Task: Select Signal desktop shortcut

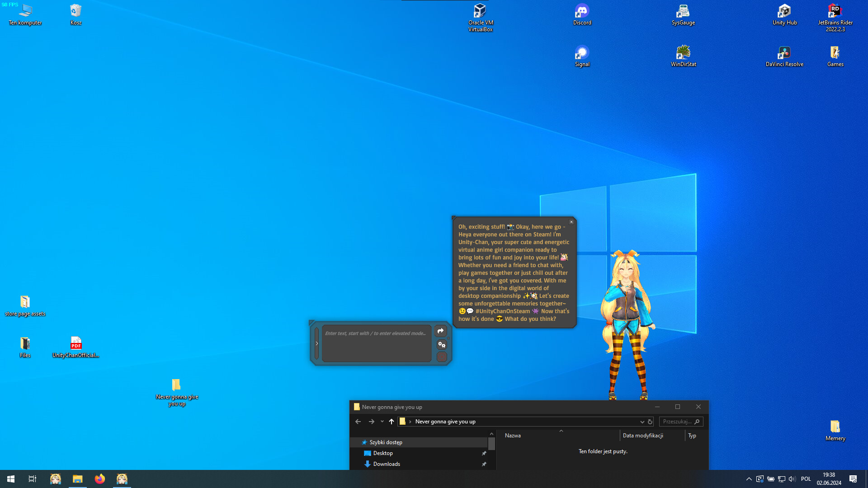Action: tap(582, 56)
